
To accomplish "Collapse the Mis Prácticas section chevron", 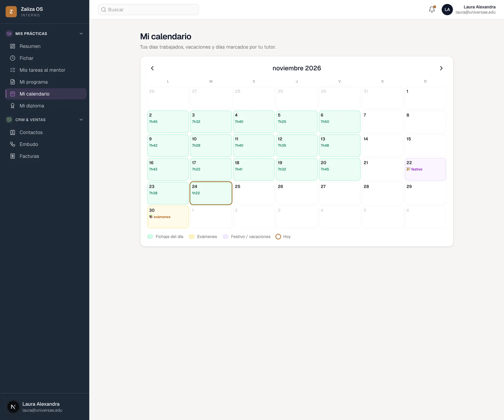I will coord(81,33).
